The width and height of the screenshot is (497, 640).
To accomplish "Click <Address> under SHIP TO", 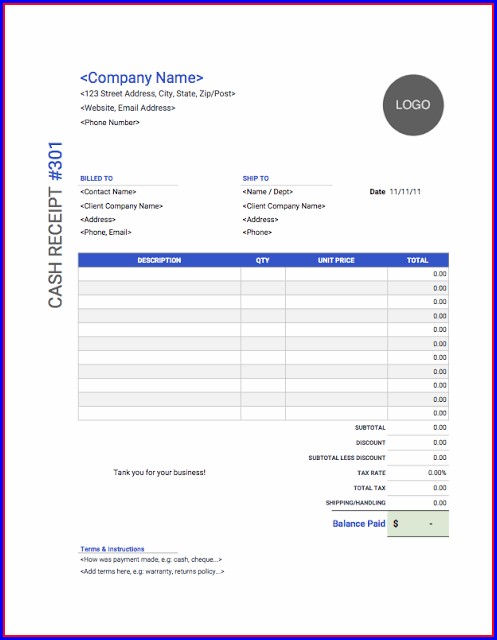I will click(260, 219).
